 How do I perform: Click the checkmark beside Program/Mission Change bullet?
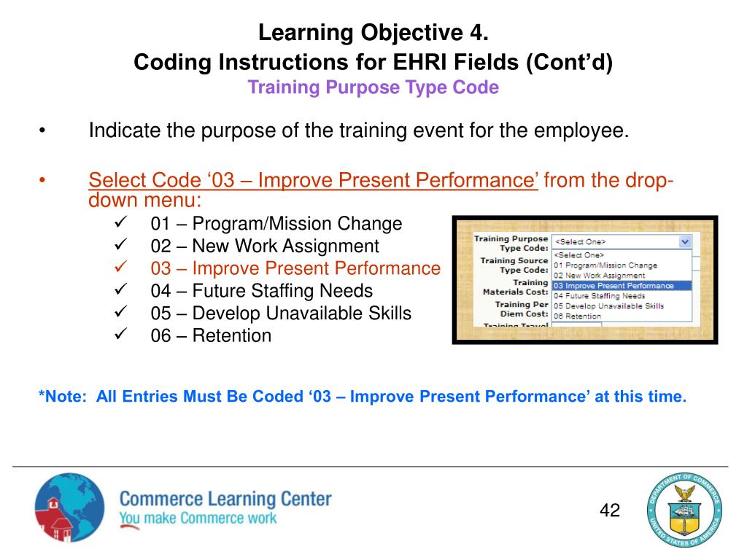pos(122,222)
